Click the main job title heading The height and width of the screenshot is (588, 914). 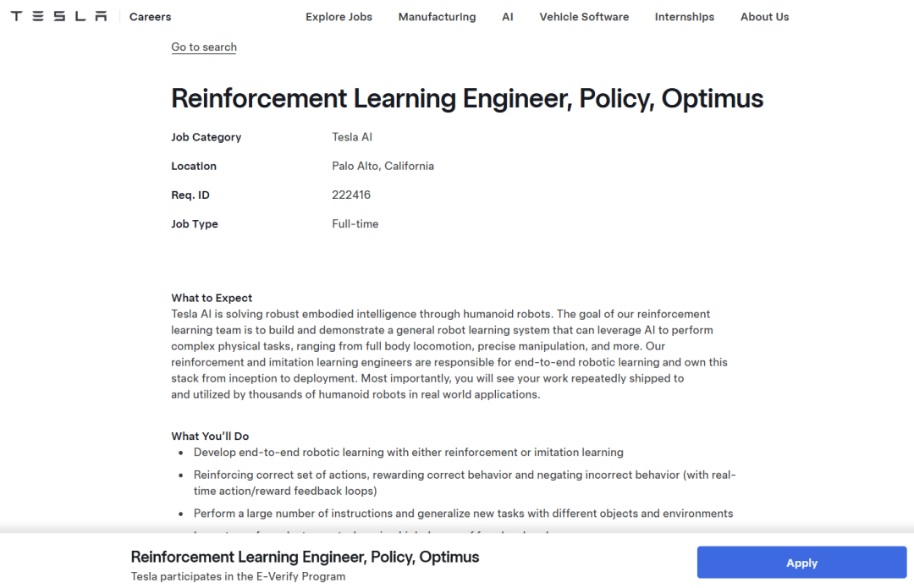tap(467, 99)
